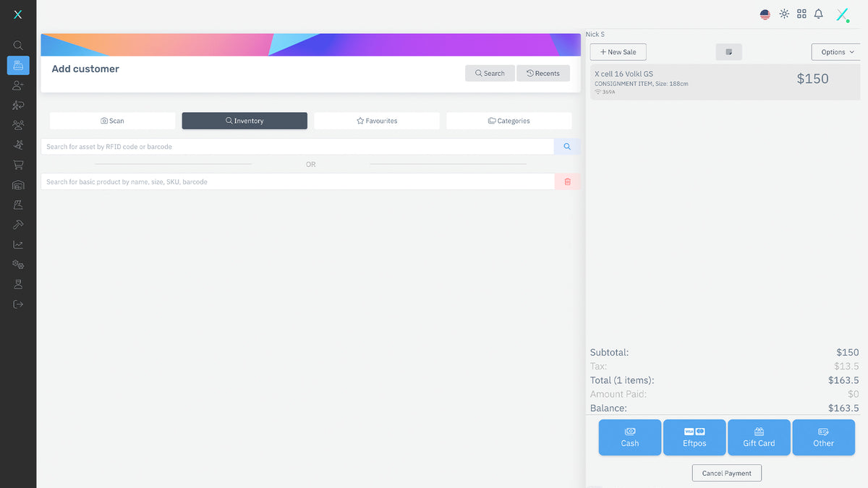868x488 pixels.
Task: Open the workshop hammer icon in sidebar
Action: tap(18, 225)
